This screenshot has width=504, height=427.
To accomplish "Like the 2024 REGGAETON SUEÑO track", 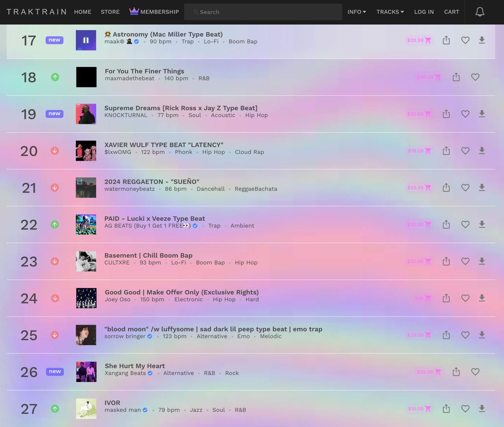I will (x=465, y=188).
